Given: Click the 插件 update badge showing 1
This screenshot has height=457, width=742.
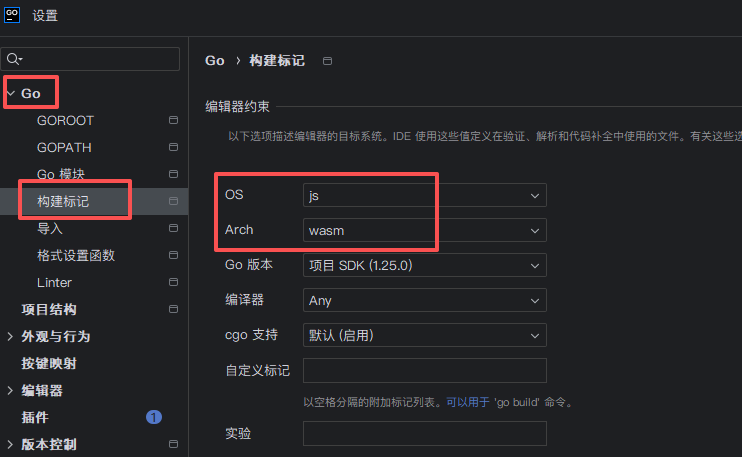Looking at the screenshot, I should 154,417.
